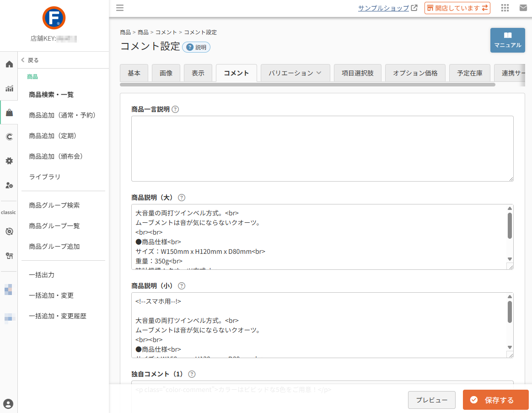532x413 pixels.
Task: Click scroll-up arrow in 商品説明（小）
Action: tap(510, 296)
